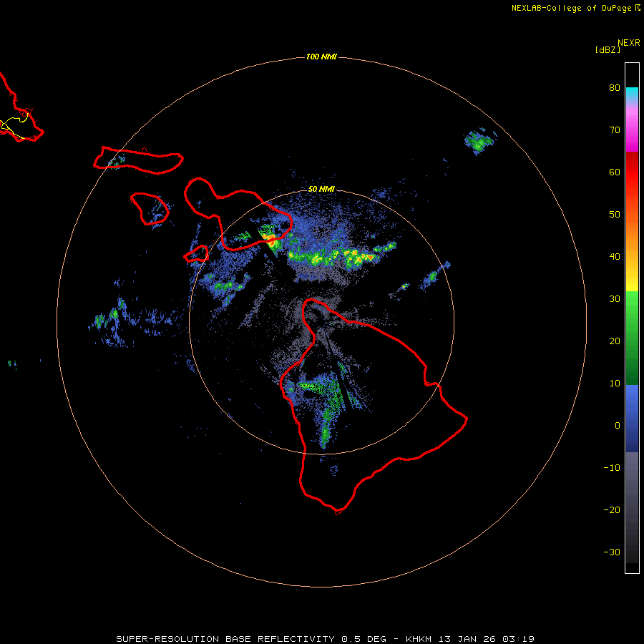Click the 0 value on the color scale
The width and height of the screenshot is (644, 644).
tap(618, 426)
